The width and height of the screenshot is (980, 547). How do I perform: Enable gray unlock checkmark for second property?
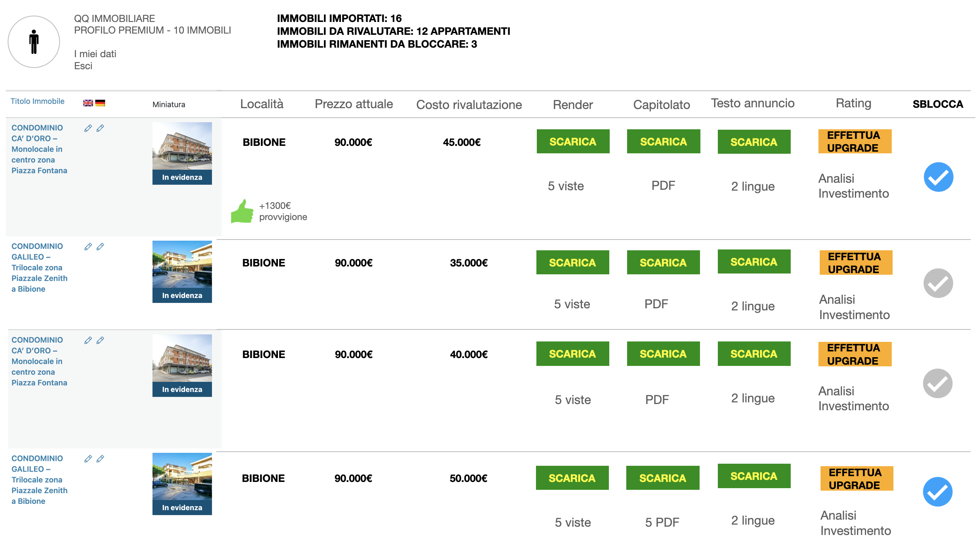coord(938,283)
